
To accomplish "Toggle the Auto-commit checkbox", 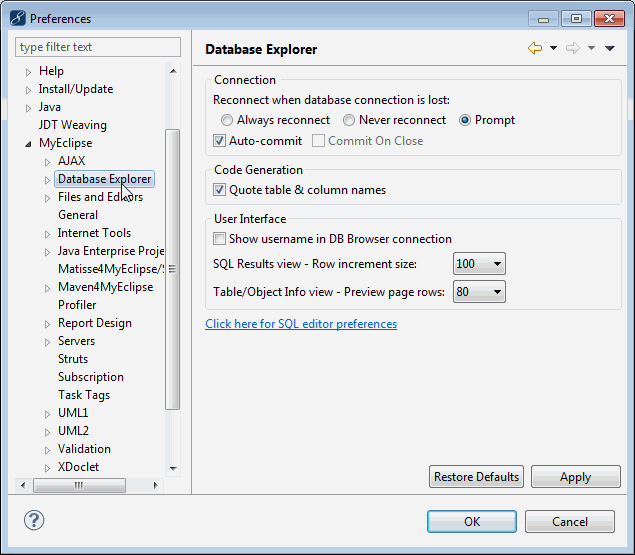I will (x=220, y=141).
